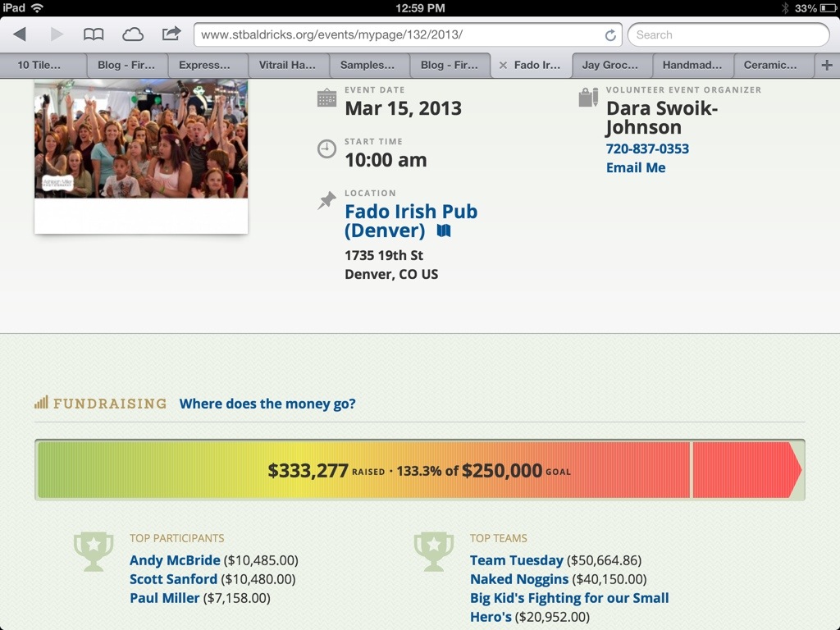
Task: Click the Email Me link
Action: tap(636, 167)
